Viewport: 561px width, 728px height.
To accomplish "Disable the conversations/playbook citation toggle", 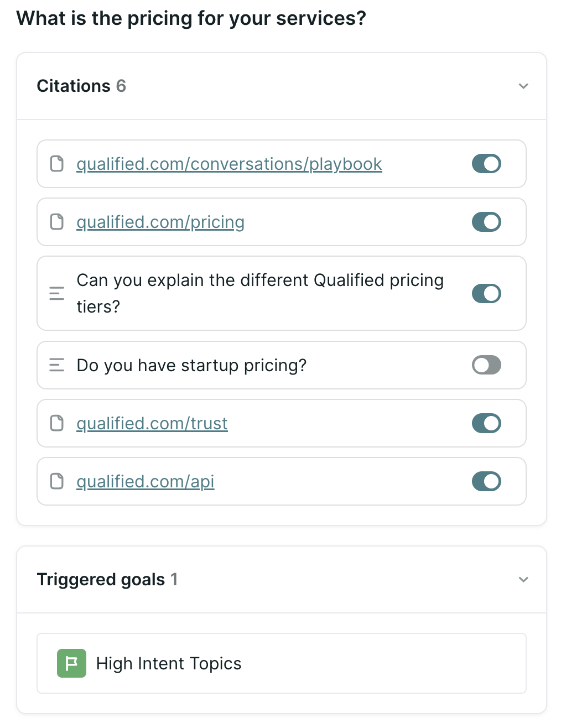I will (x=486, y=164).
